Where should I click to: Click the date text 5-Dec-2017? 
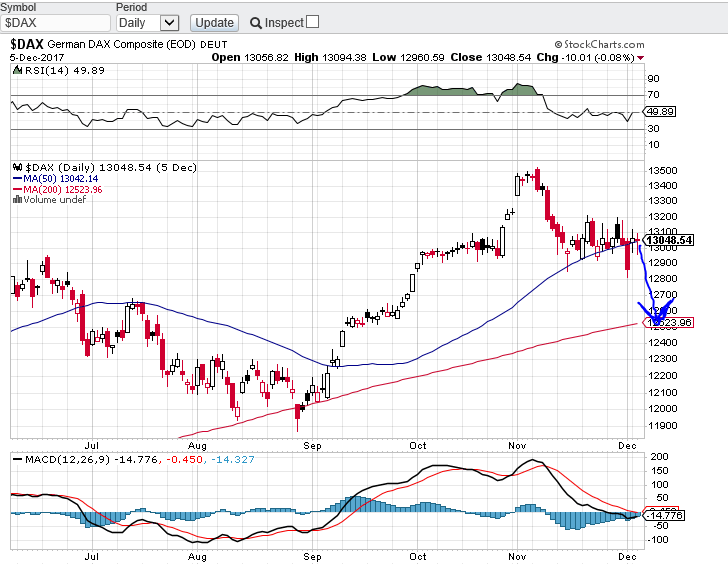click(37, 58)
